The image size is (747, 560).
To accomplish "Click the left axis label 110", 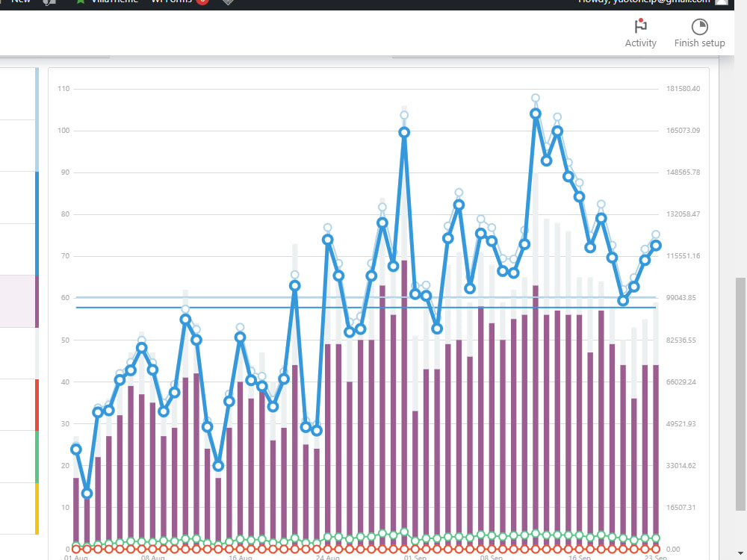I will point(63,89).
